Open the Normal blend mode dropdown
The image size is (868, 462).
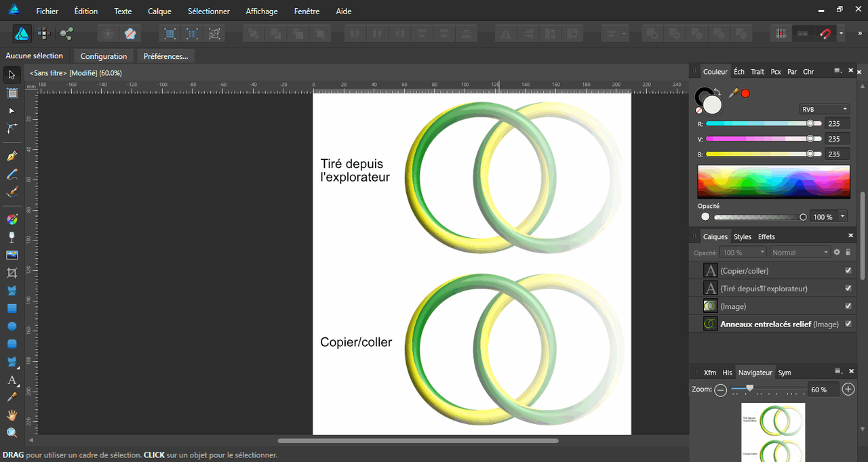[800, 252]
